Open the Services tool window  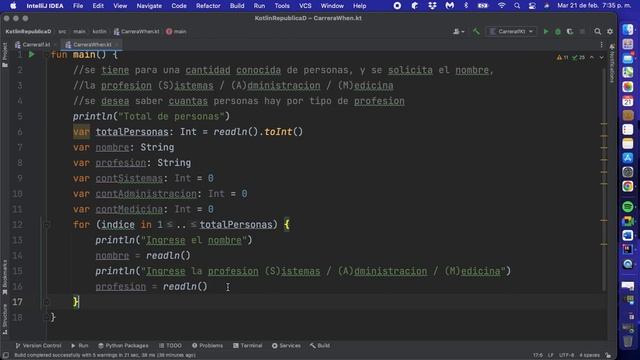click(x=286, y=346)
